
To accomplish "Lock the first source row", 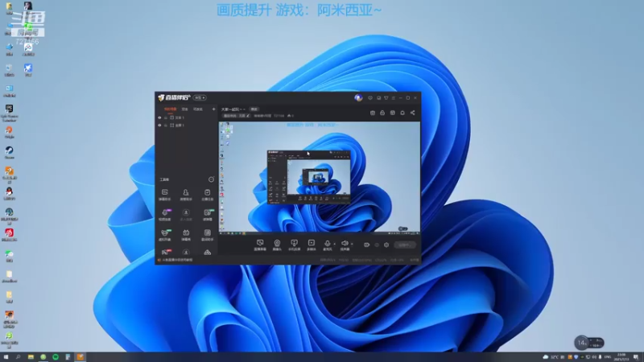I will point(166,117).
